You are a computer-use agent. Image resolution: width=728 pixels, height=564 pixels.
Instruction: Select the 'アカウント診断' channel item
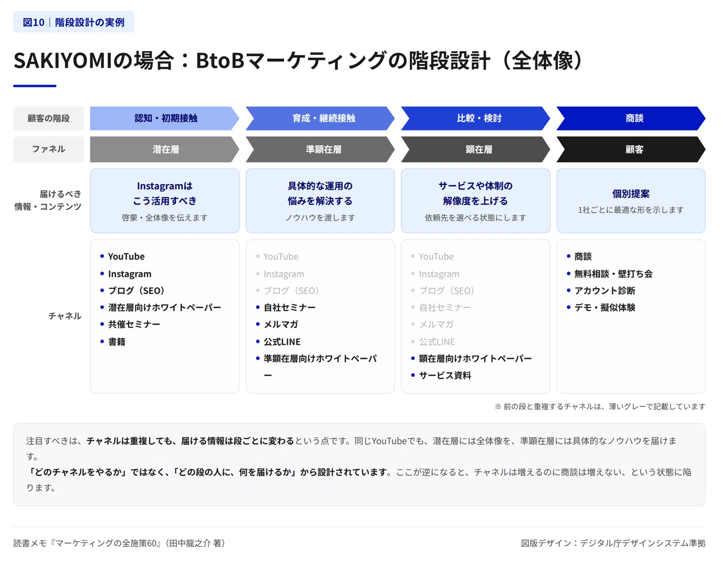pos(605,291)
